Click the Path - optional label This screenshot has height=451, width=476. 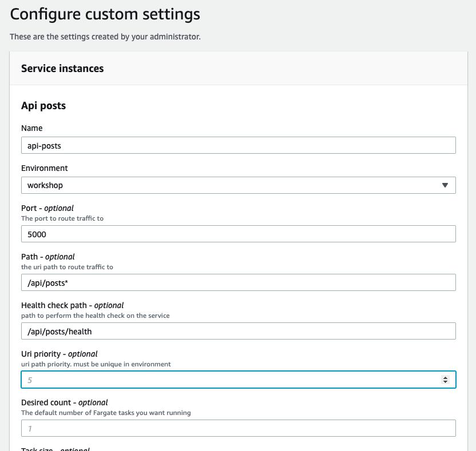[x=47, y=257]
